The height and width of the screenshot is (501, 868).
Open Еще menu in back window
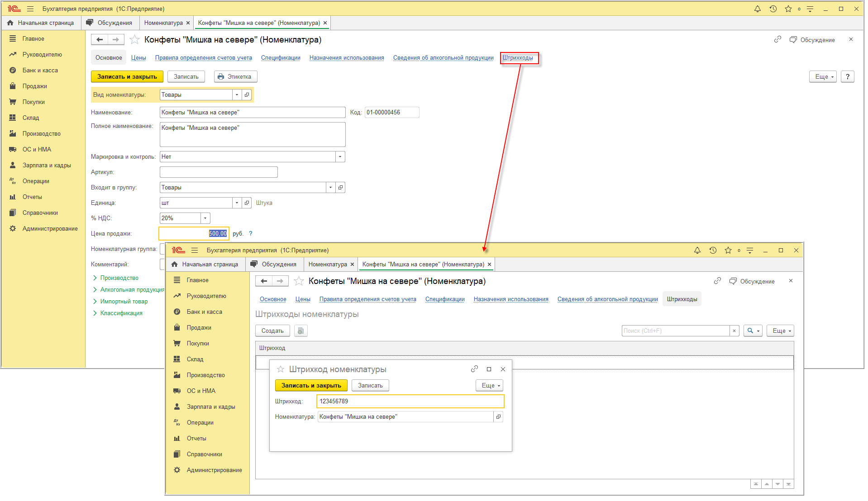823,76
